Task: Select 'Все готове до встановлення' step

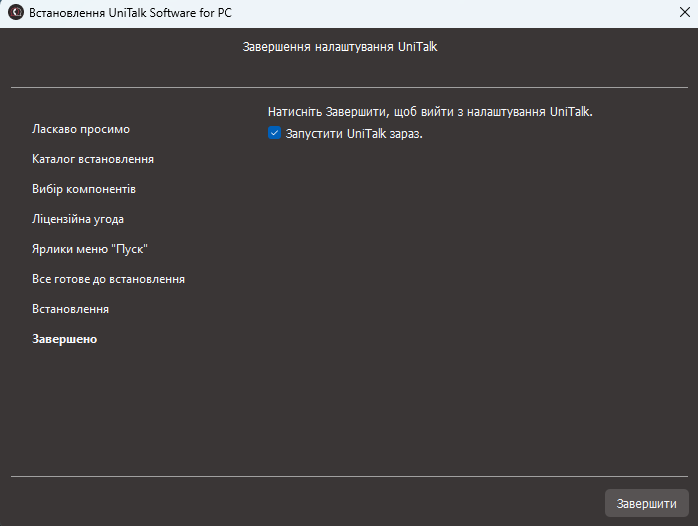Action: click(108, 279)
